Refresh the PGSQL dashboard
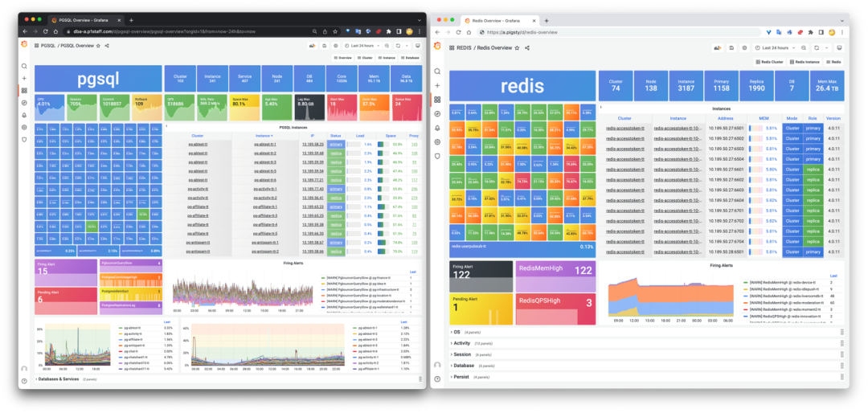868x413 pixels. 398,45
